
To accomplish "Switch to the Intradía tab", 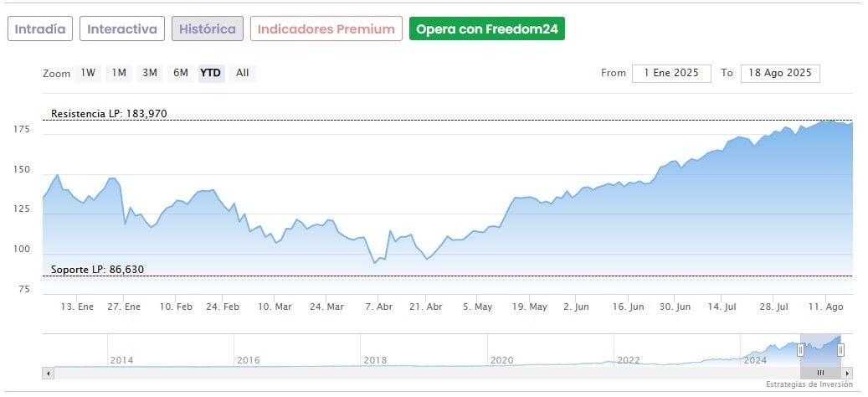I will [x=40, y=29].
